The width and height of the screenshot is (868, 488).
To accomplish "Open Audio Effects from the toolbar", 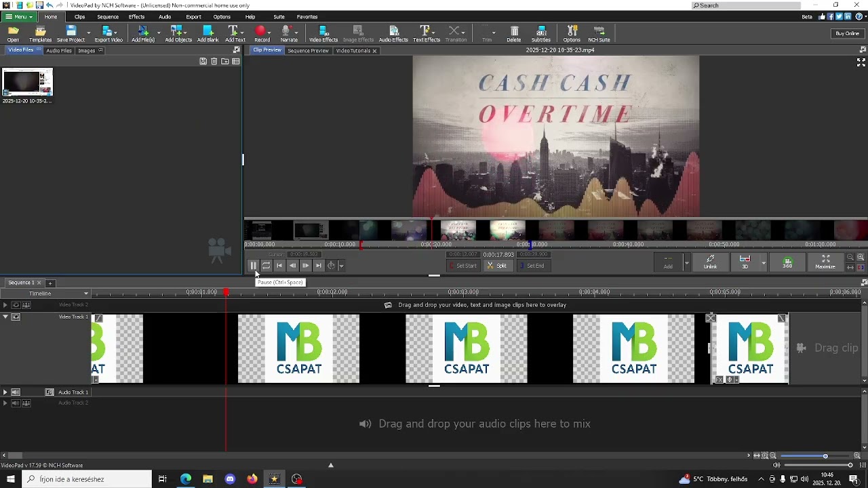I will (393, 34).
